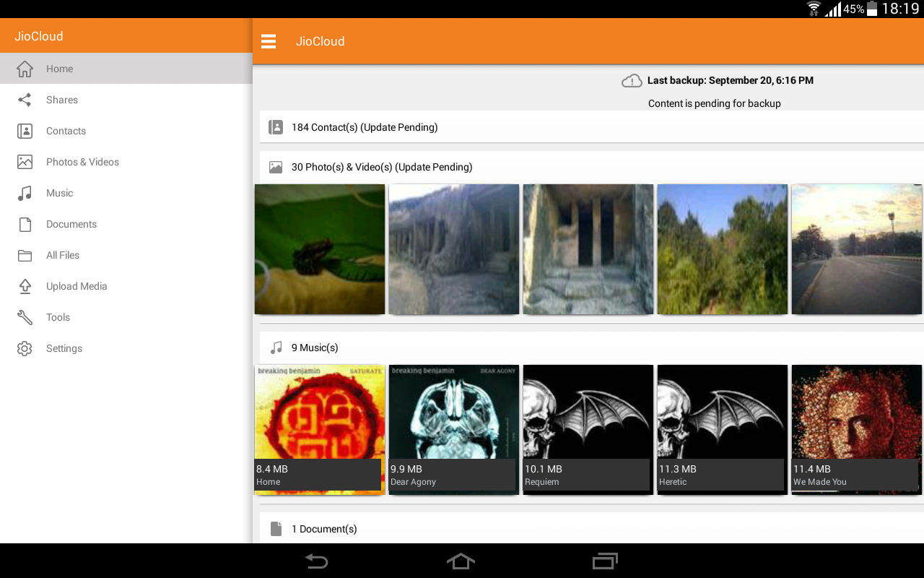Open the 184 Contact(s) section
This screenshot has height=578, width=924.
pos(592,127)
